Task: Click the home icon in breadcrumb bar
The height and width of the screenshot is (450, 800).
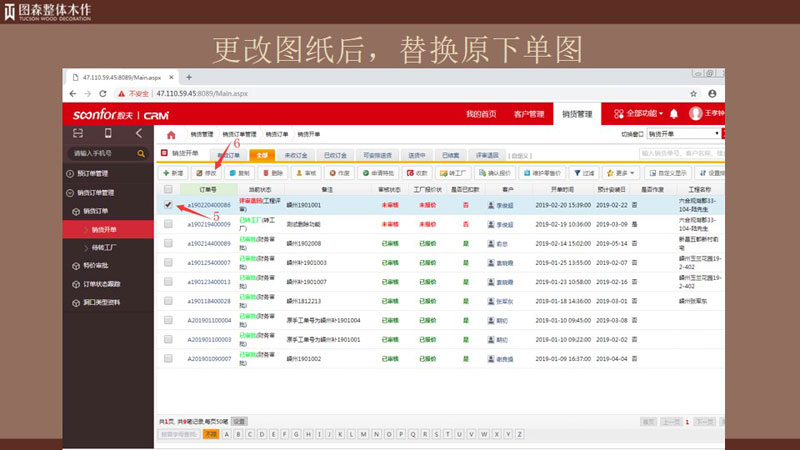Action: (171, 134)
